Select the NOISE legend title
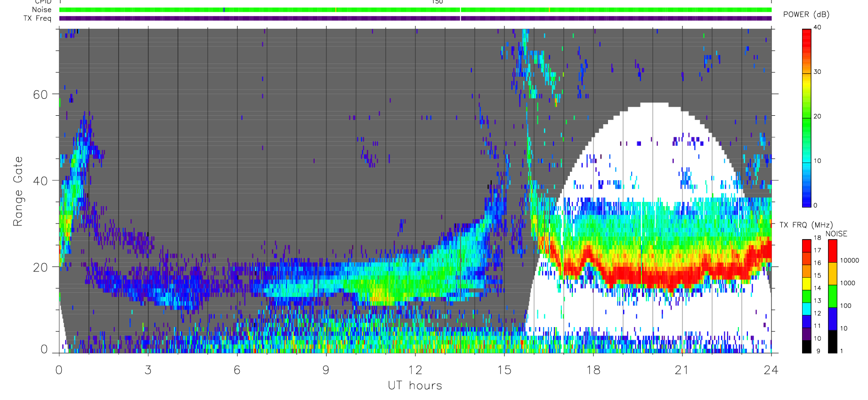This screenshot has height=400, width=868. tap(836, 234)
